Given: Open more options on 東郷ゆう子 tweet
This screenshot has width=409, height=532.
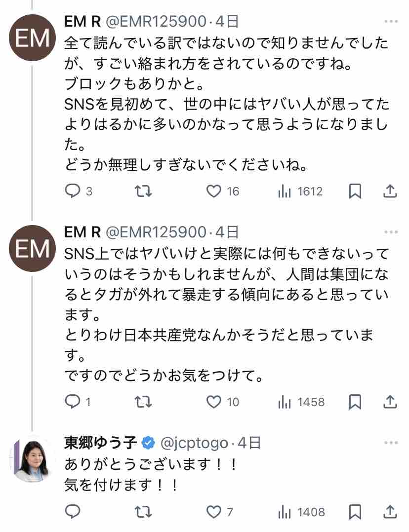Looking at the screenshot, I should [x=390, y=443].
